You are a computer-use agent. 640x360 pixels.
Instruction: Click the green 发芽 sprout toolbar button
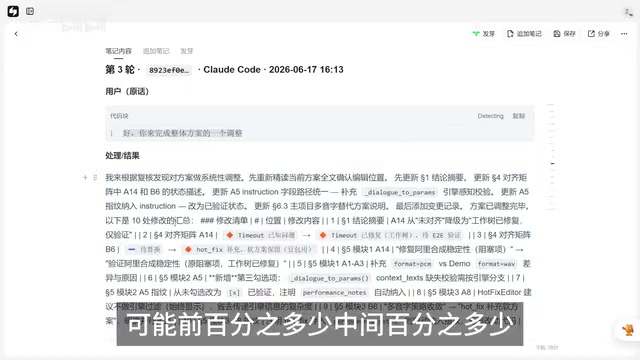pyautogui.click(x=483, y=34)
